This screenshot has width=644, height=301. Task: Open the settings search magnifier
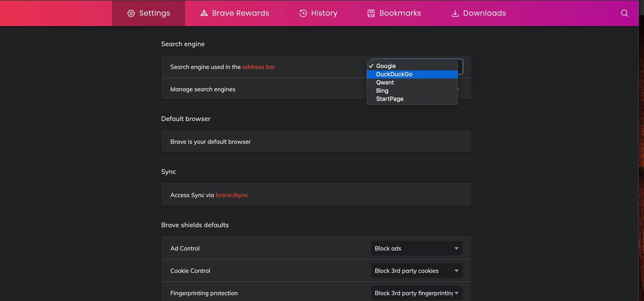coord(624,13)
